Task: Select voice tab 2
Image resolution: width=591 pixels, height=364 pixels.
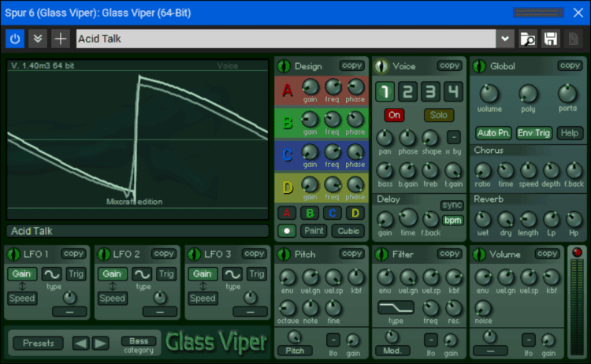Action: click(408, 91)
